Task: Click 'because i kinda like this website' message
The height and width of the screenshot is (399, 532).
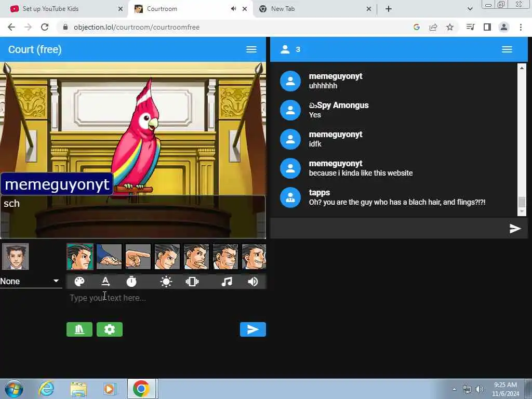Action: point(361,173)
